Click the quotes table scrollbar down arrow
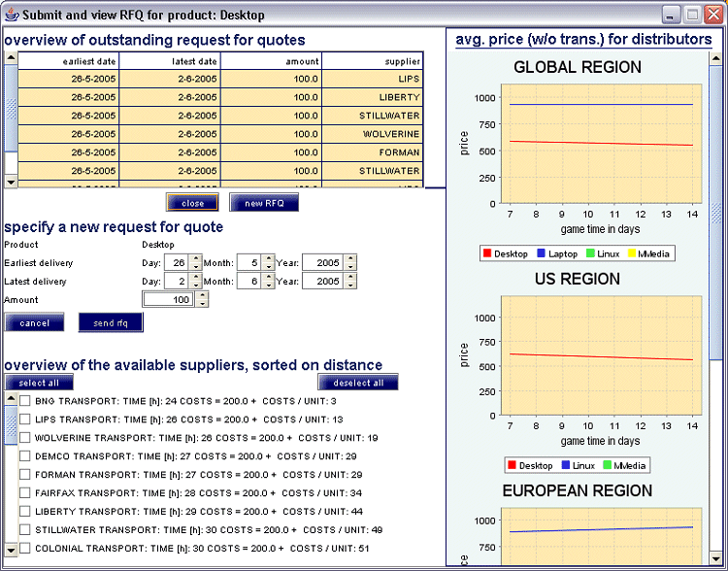The image size is (728, 571). coord(11,182)
